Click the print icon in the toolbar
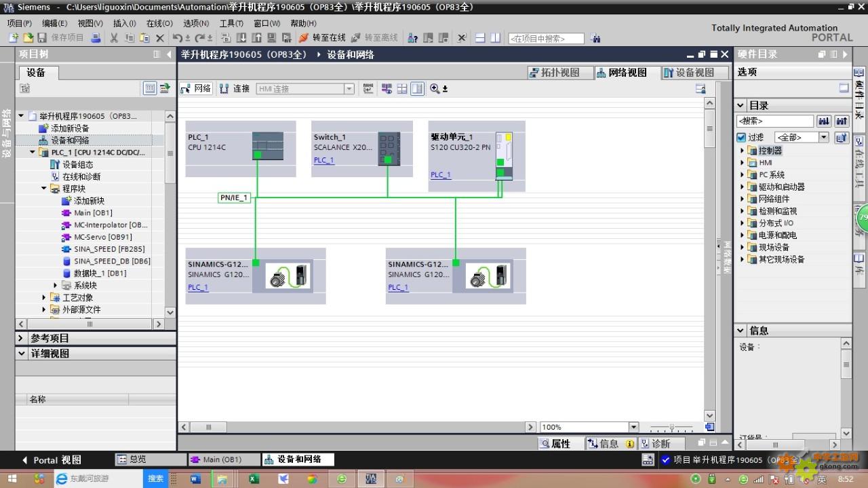Viewport: 868px width, 488px height. [96, 38]
